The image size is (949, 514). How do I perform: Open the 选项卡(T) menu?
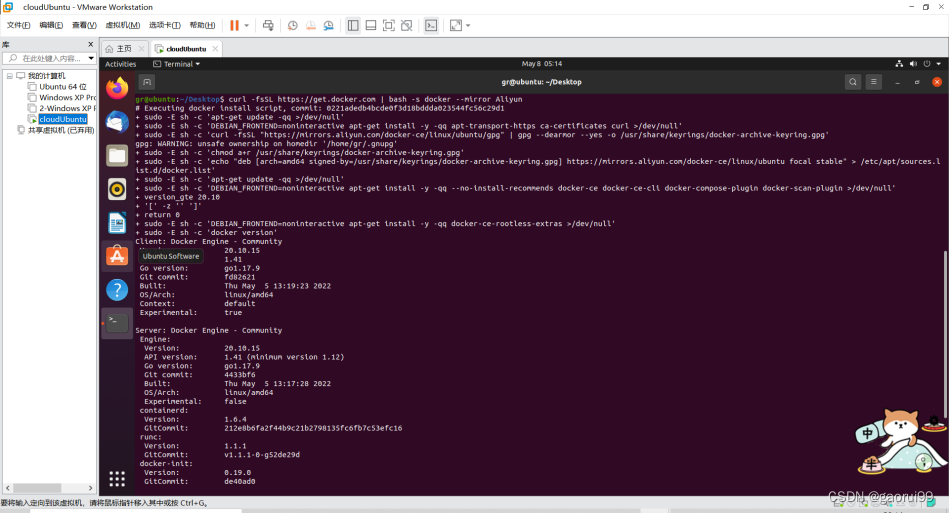[165, 25]
